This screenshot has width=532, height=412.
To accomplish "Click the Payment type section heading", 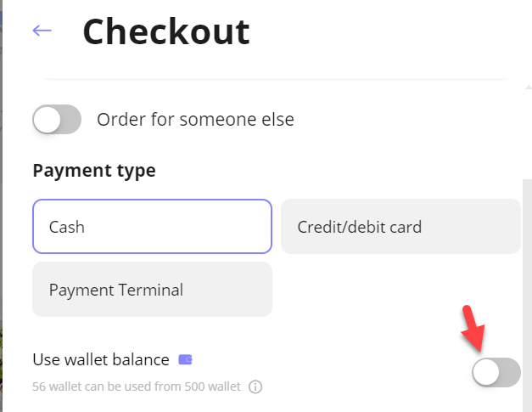I will [94, 171].
